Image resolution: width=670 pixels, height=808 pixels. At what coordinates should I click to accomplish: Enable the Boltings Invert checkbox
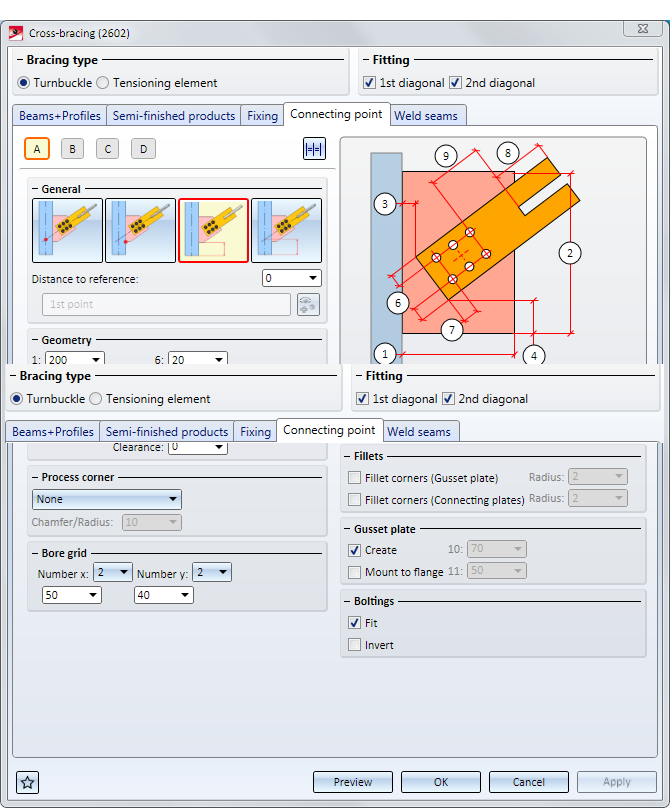click(x=354, y=645)
